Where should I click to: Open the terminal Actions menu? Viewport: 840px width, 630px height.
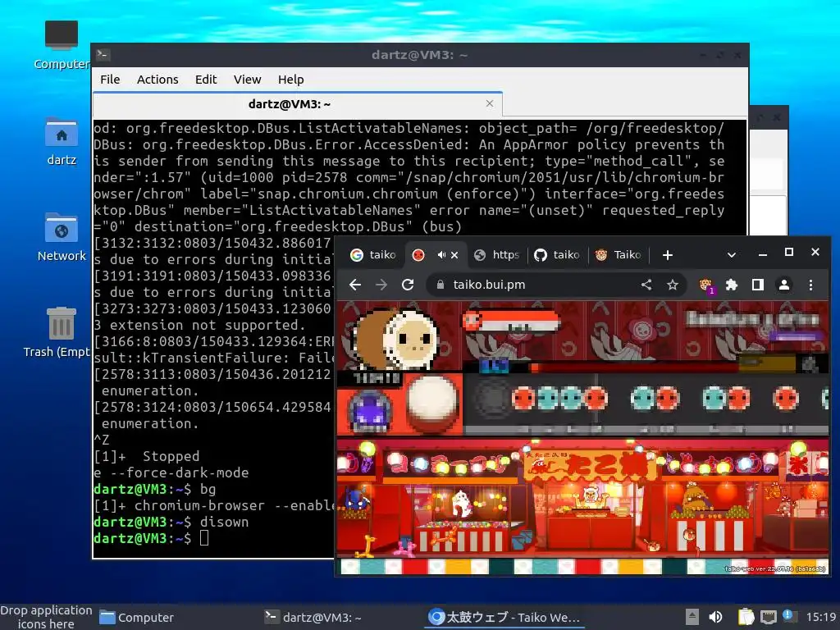click(x=157, y=80)
